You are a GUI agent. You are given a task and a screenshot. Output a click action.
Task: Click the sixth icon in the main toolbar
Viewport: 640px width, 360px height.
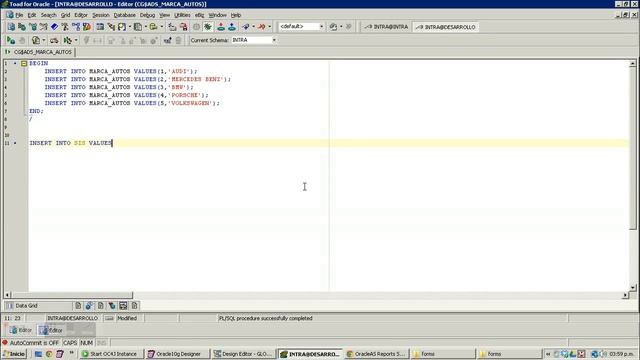65,27
